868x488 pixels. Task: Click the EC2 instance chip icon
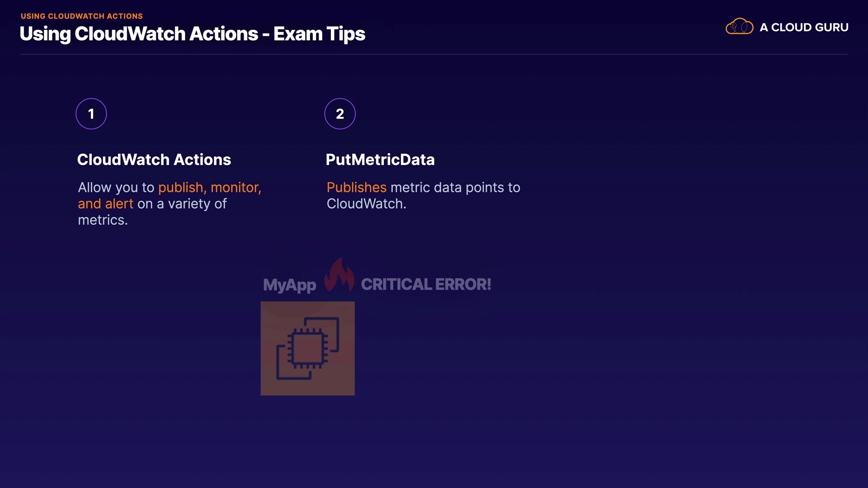[307, 348]
